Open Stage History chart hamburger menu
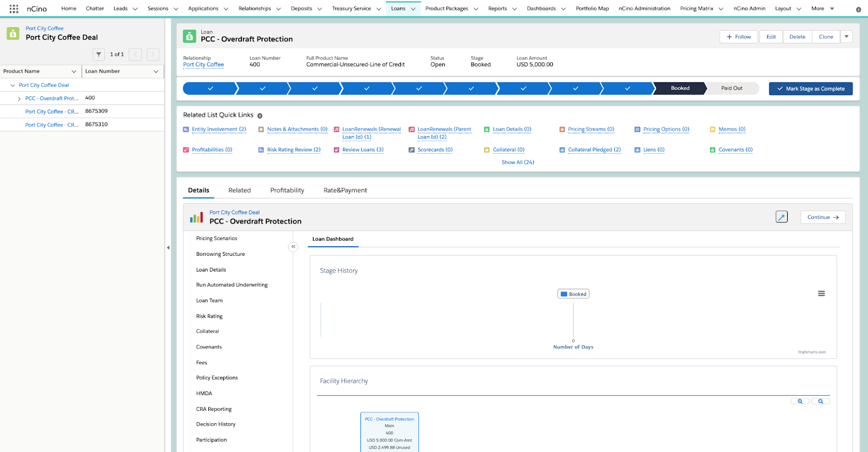The height and width of the screenshot is (452, 868). [x=821, y=294]
